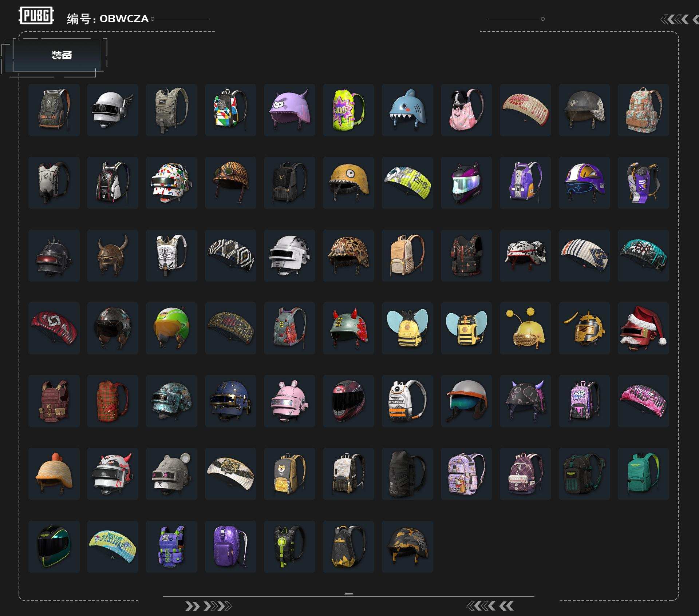The width and height of the screenshot is (699, 616).
Task: Click the account ID text OBWCZA
Action: [124, 19]
